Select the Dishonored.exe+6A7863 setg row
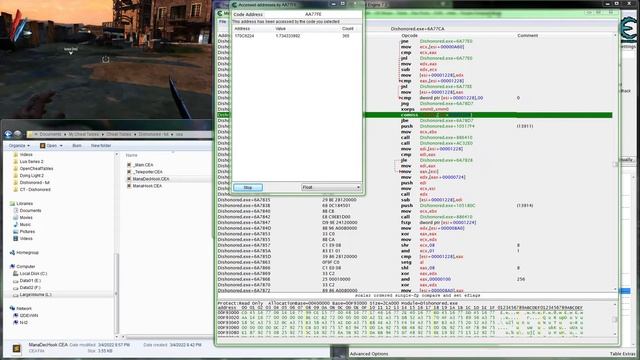 (414, 262)
